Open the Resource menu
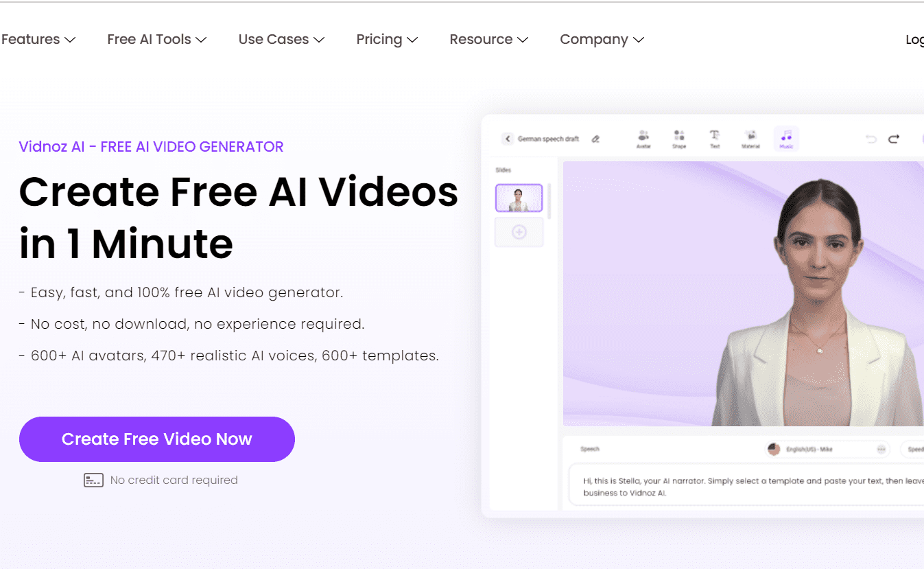Viewport: 924px width, 569px height. (488, 39)
